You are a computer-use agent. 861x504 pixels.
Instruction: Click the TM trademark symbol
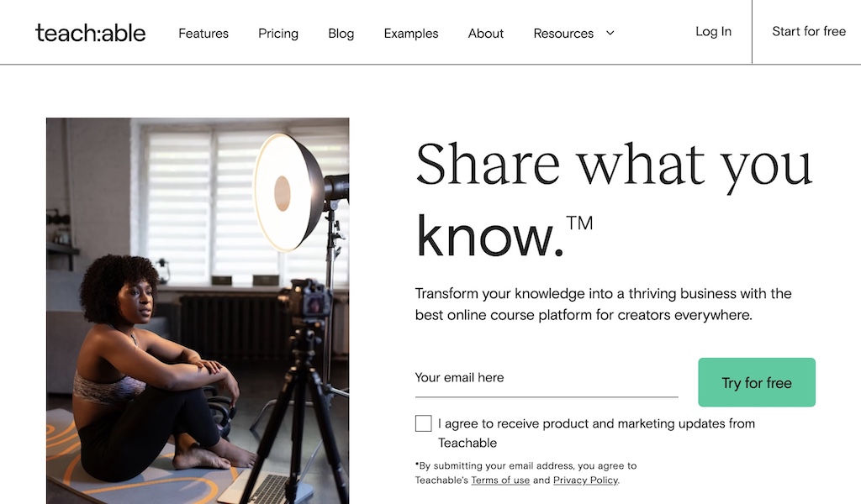click(579, 223)
